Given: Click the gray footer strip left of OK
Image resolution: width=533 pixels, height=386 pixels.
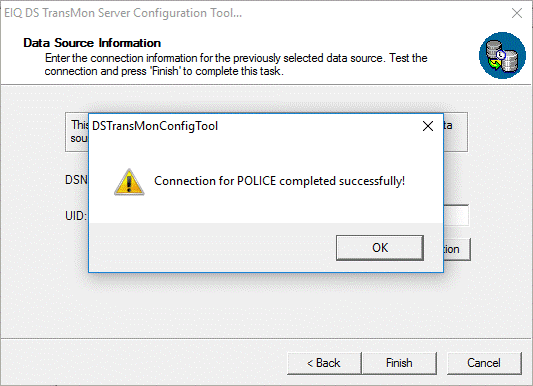Looking at the screenshot, I should [x=212, y=248].
